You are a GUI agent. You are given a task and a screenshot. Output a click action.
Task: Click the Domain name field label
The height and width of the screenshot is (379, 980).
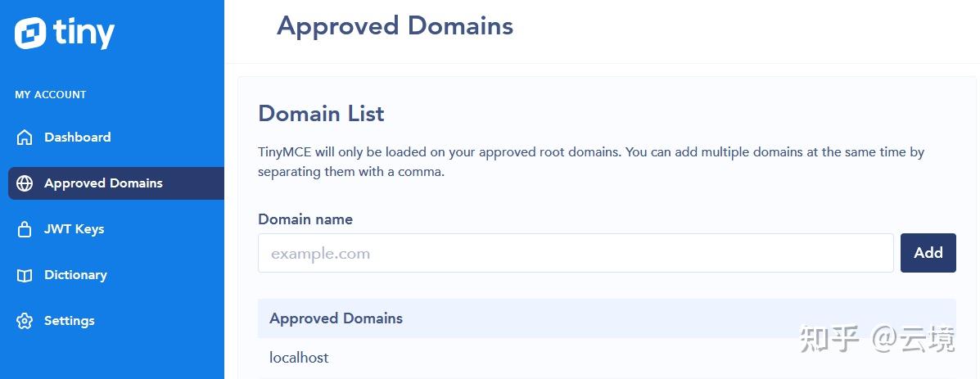click(x=305, y=219)
